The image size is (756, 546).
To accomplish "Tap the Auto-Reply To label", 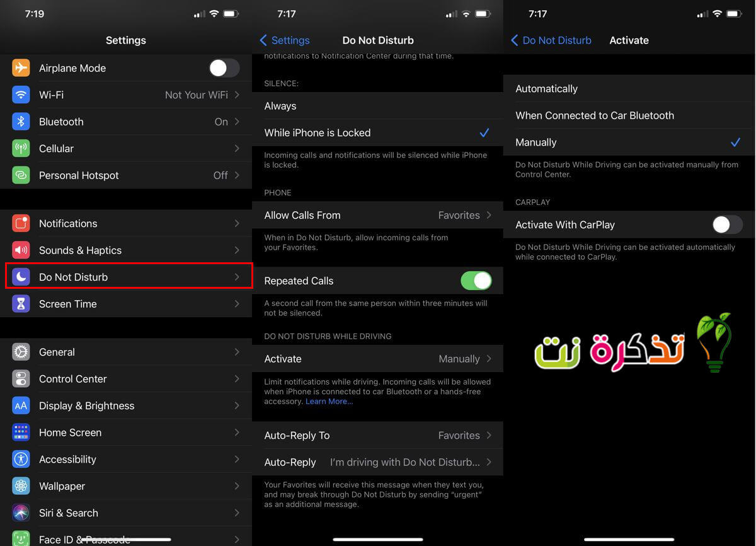I will (297, 435).
